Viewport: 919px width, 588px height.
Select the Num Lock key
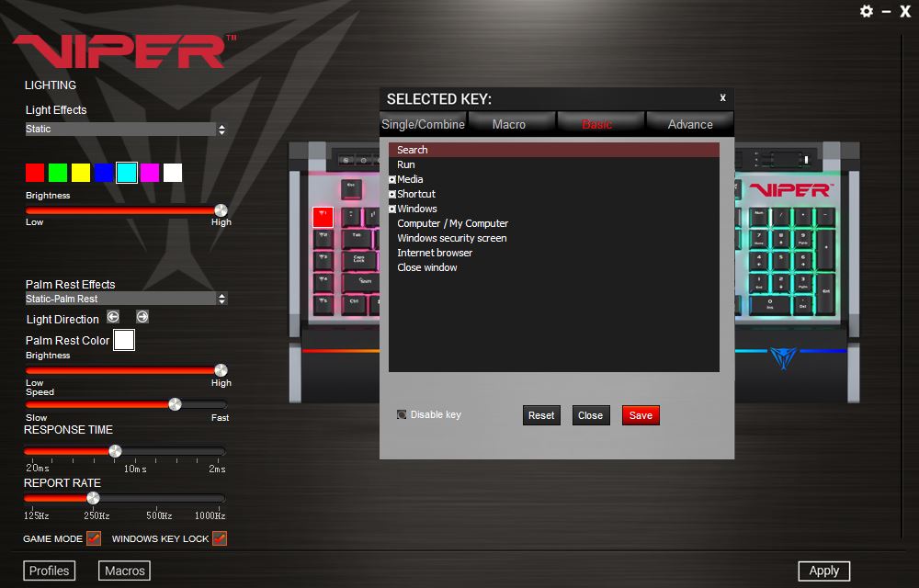759,217
